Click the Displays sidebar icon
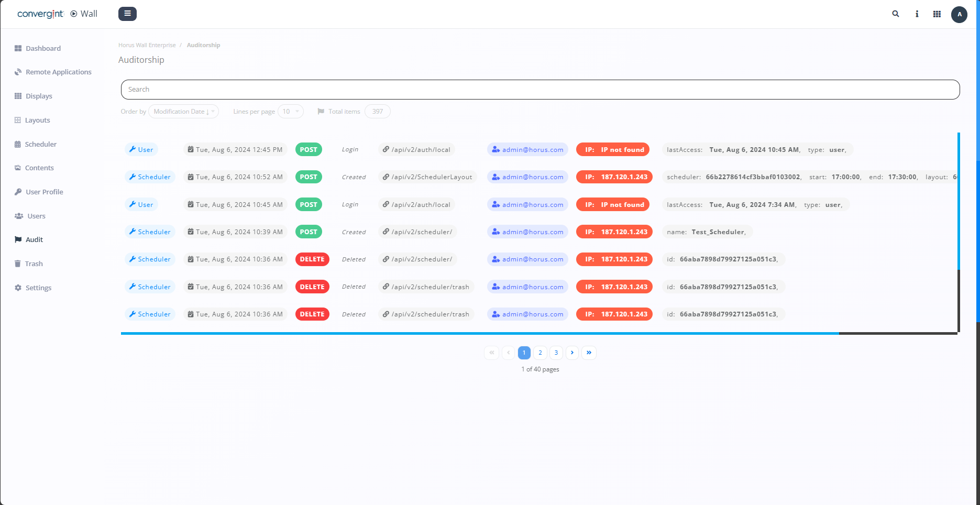 [18, 96]
